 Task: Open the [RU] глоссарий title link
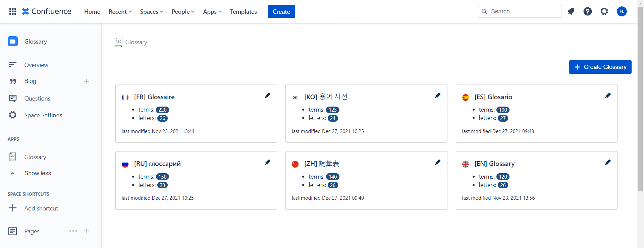[157, 164]
